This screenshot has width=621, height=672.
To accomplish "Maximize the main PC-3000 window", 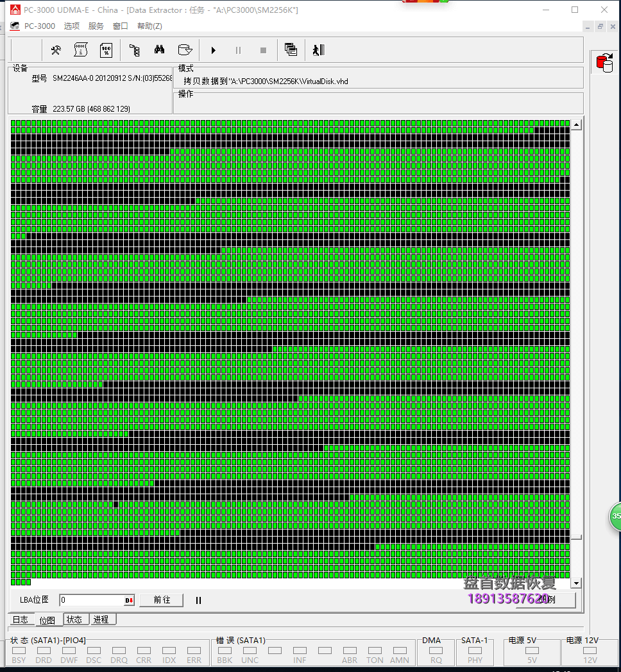I will click(575, 10).
